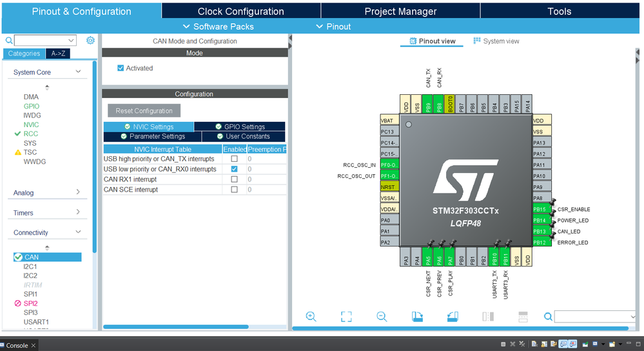Select the PB10 USART3_TX pin

coord(494,257)
